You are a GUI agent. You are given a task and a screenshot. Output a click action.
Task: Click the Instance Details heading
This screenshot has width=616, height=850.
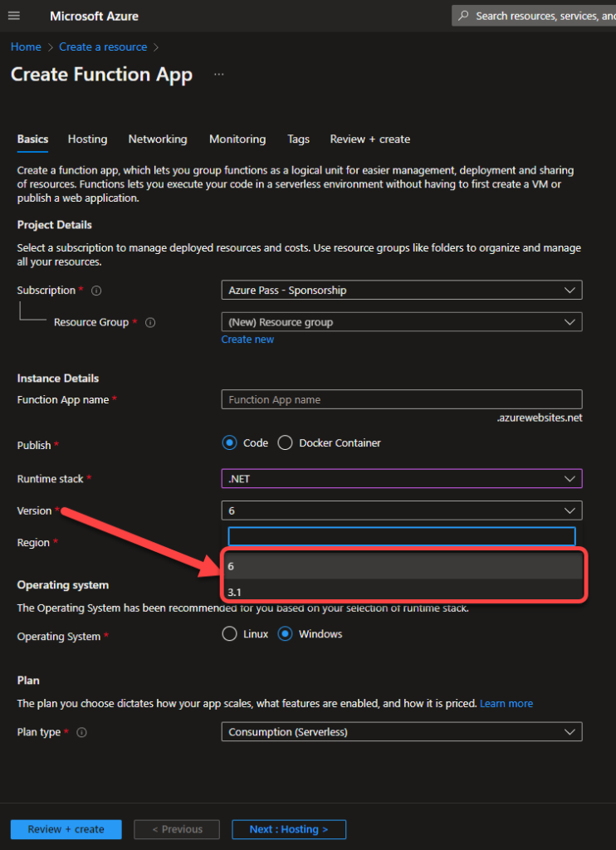(x=58, y=379)
